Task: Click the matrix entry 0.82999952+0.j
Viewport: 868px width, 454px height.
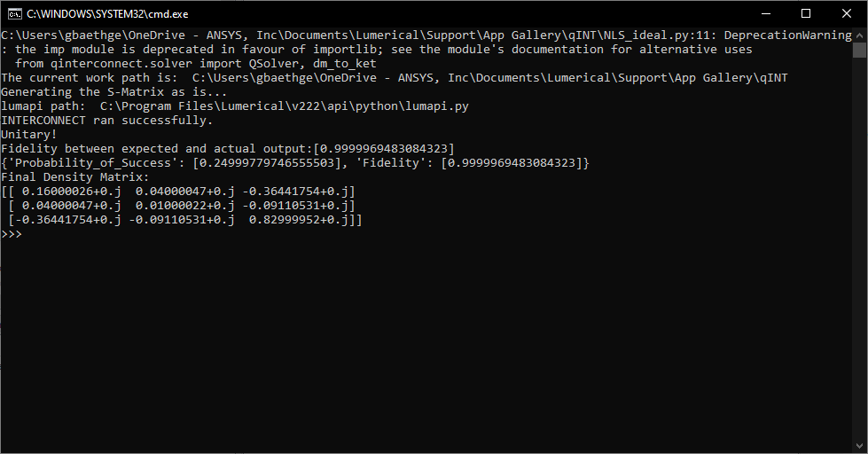Action: pyautogui.click(x=299, y=220)
